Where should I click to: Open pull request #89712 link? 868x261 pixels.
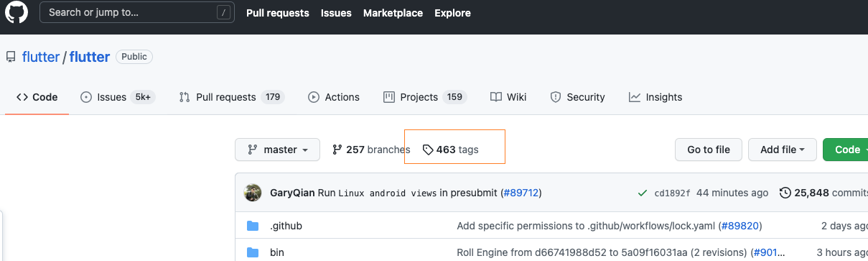coord(521,193)
